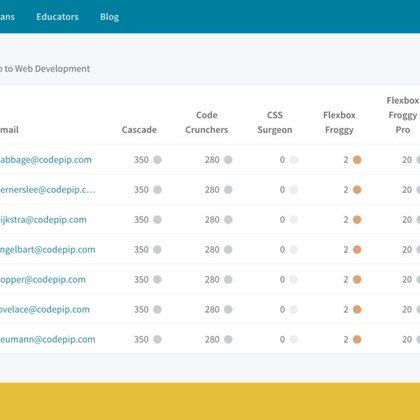
Task: Click the Flexbox Froggy column header
Action: 339,122
